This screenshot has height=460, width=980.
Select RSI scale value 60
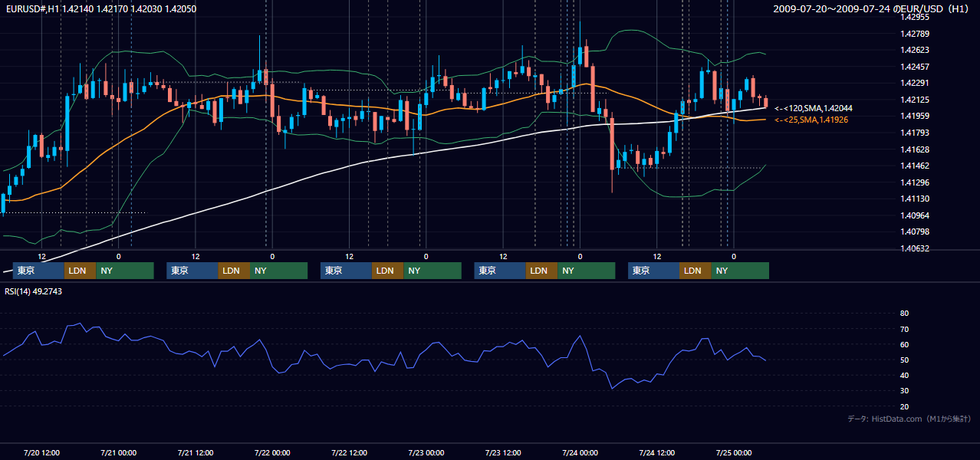click(904, 344)
